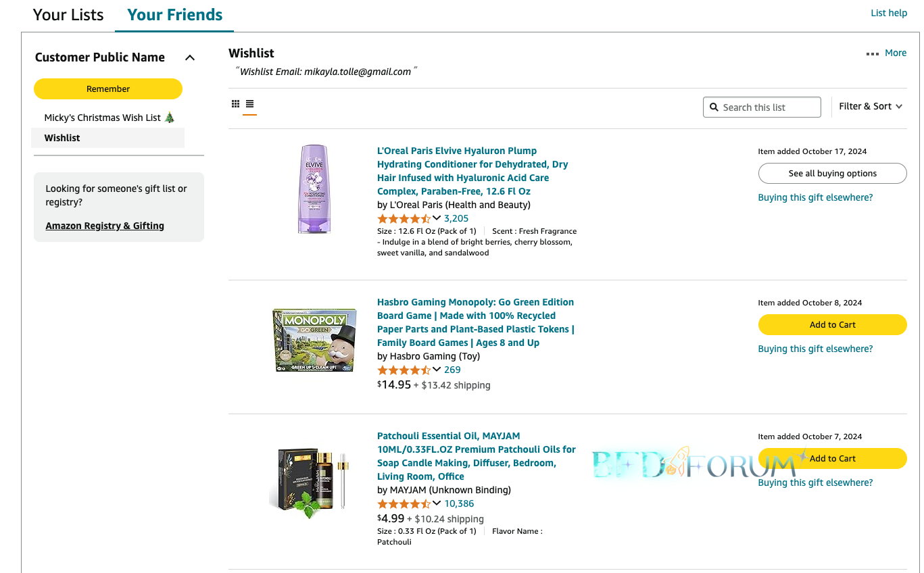Switch to grid view icon
924x573 pixels.
235,103
